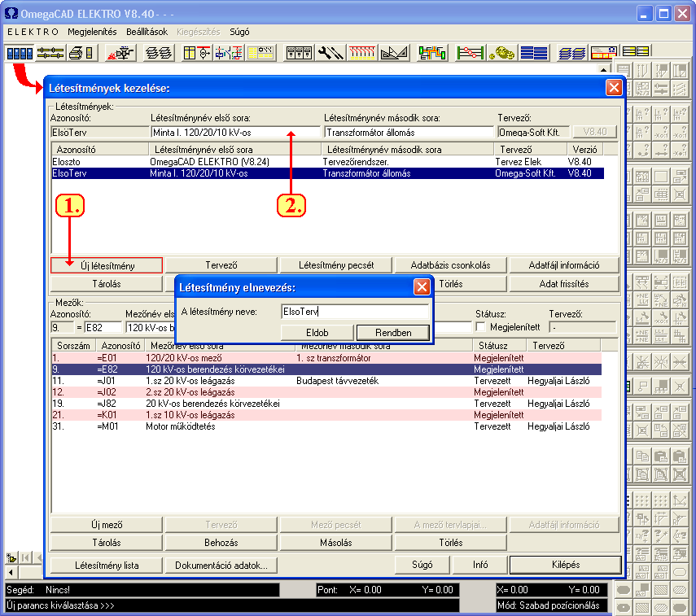Screen dimensions: 696x616
Task: Select field row =J82 20 kV-os berendezés
Action: [x=326, y=404]
